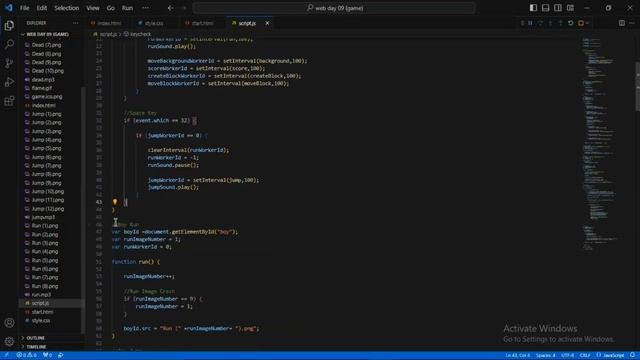This screenshot has height=360, width=640.
Task: Open the Explorer view in activity bar
Action: (x=9, y=25)
